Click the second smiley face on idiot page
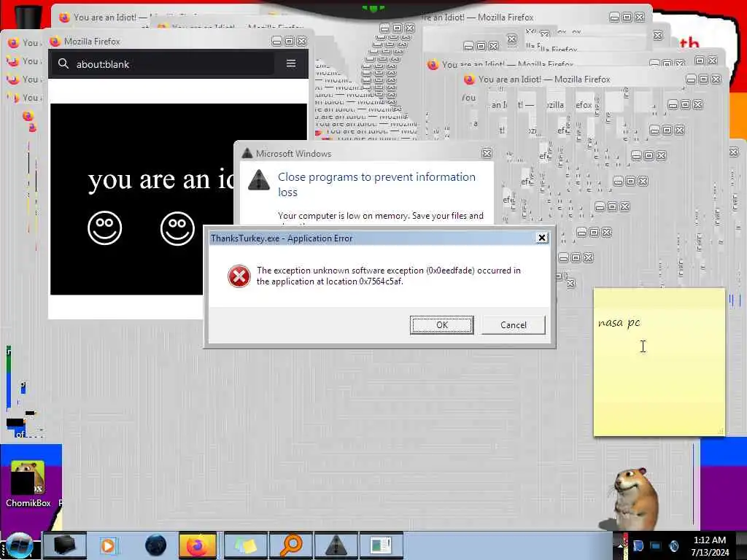 click(177, 228)
